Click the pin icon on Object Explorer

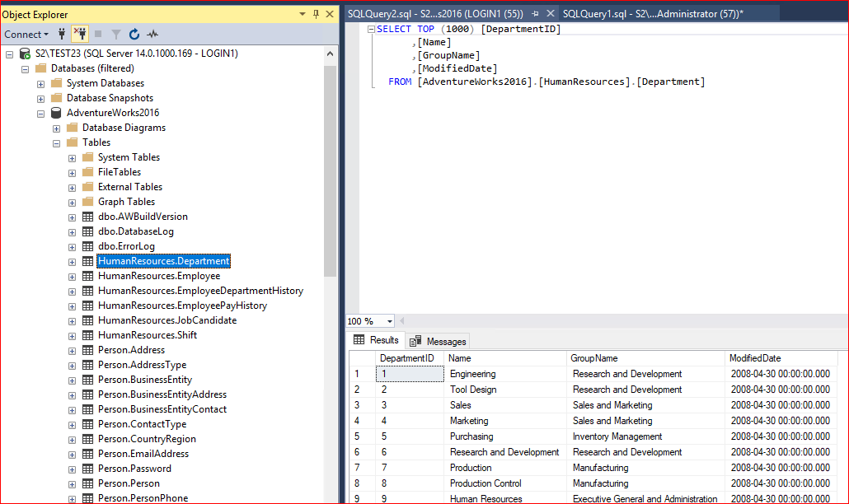317,14
